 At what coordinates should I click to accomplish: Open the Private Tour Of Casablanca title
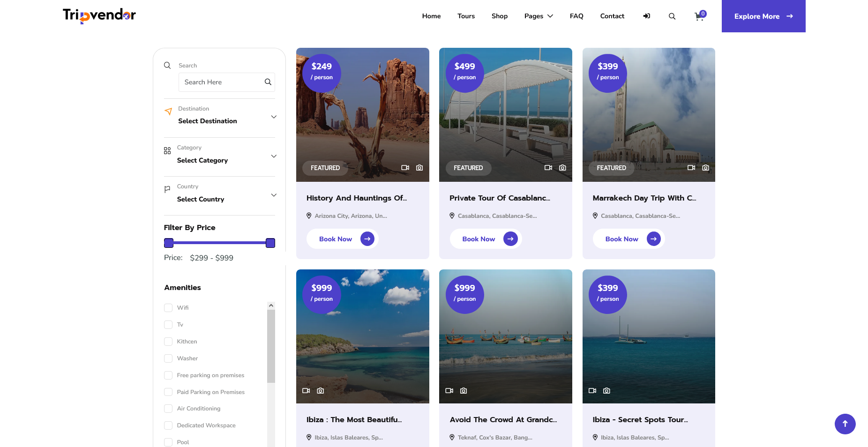point(500,198)
